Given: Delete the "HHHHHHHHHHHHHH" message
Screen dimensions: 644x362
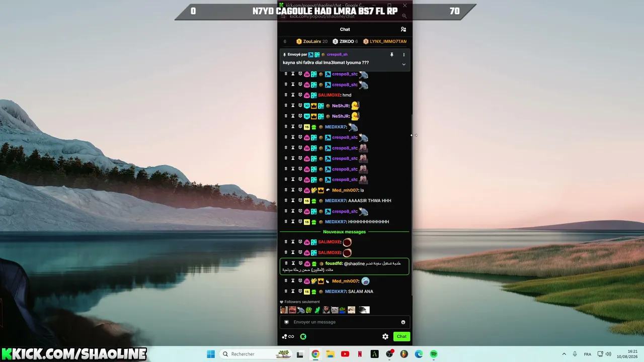Looking at the screenshot, I should [x=286, y=222].
